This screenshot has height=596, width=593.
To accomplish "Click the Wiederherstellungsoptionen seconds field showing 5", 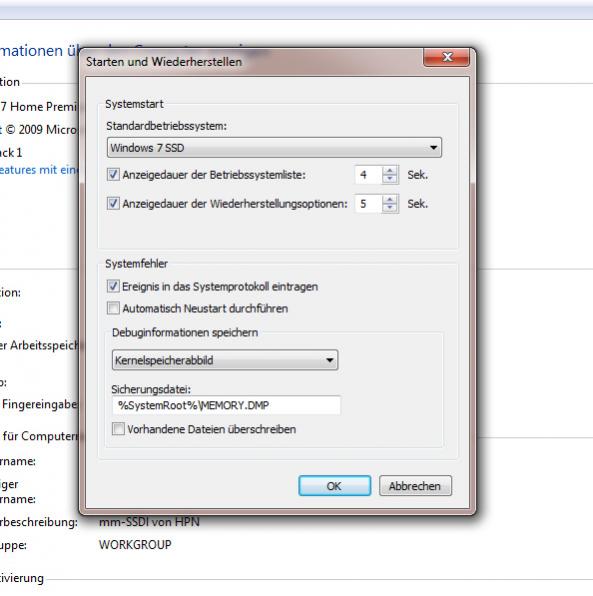I will point(368,204).
